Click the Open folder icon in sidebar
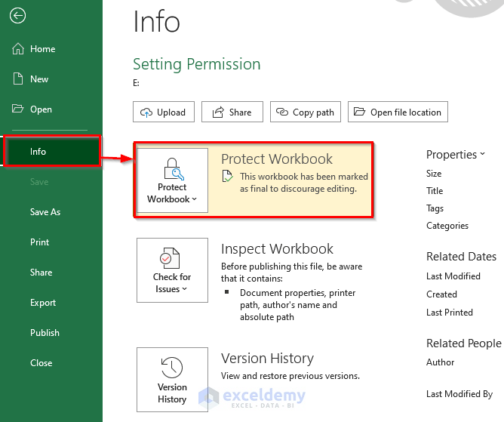The height and width of the screenshot is (422, 504). point(18,109)
